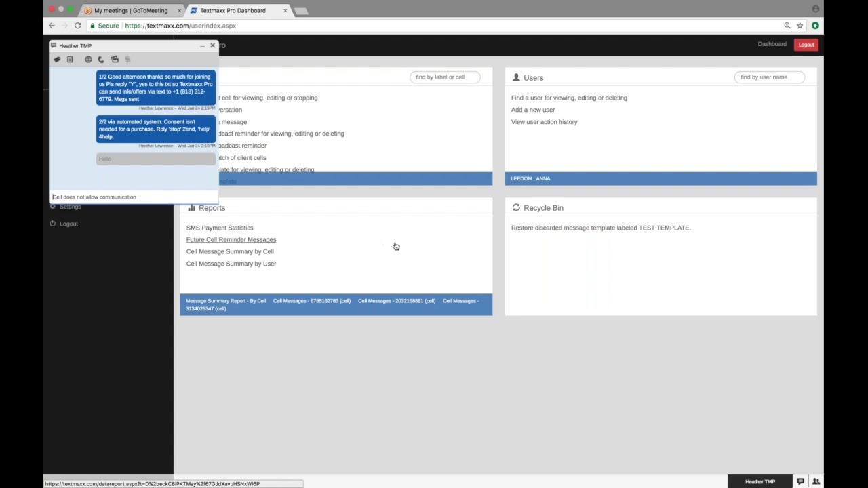The image size is (868, 488).
Task: Click the browser back arrow
Action: click(x=52, y=26)
